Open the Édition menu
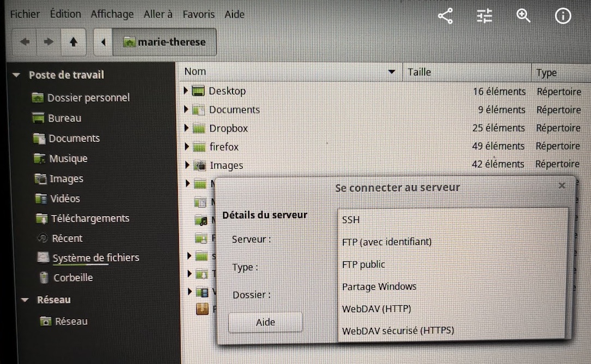This screenshot has width=591, height=364. pyautogui.click(x=65, y=14)
